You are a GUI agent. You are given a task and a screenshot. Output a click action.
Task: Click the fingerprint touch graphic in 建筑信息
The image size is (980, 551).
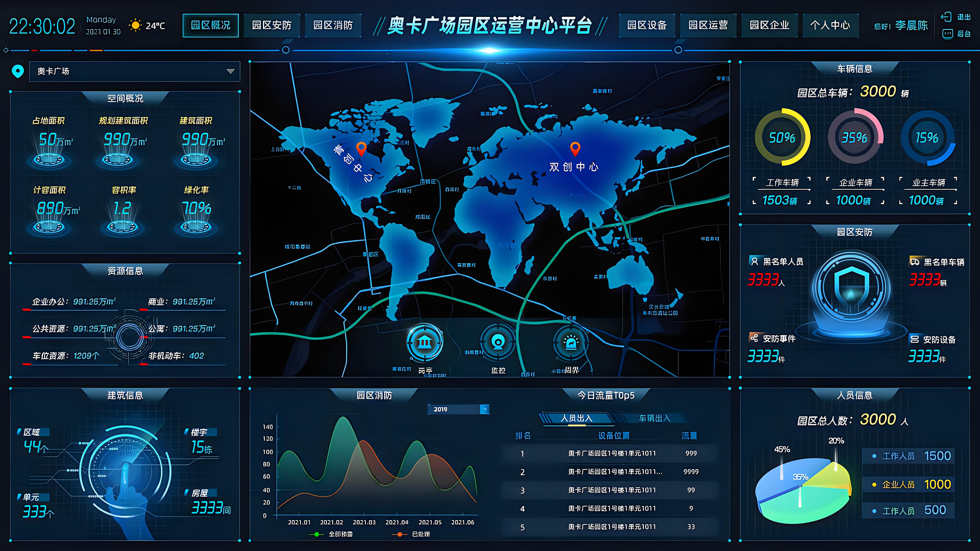(x=126, y=472)
